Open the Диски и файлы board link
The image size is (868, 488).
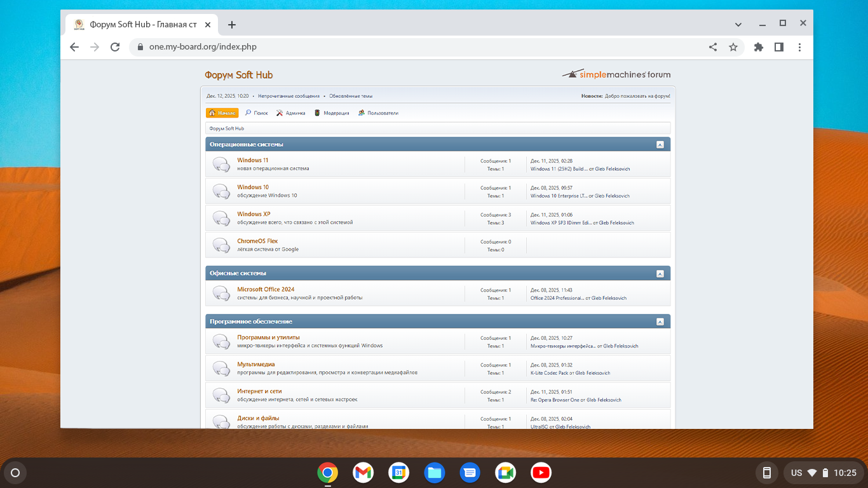click(x=258, y=418)
